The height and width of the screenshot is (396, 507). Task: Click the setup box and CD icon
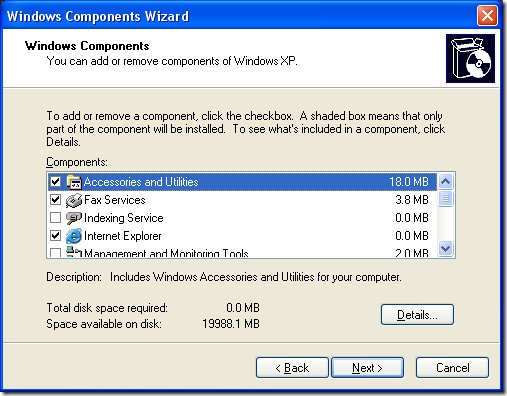[470, 58]
